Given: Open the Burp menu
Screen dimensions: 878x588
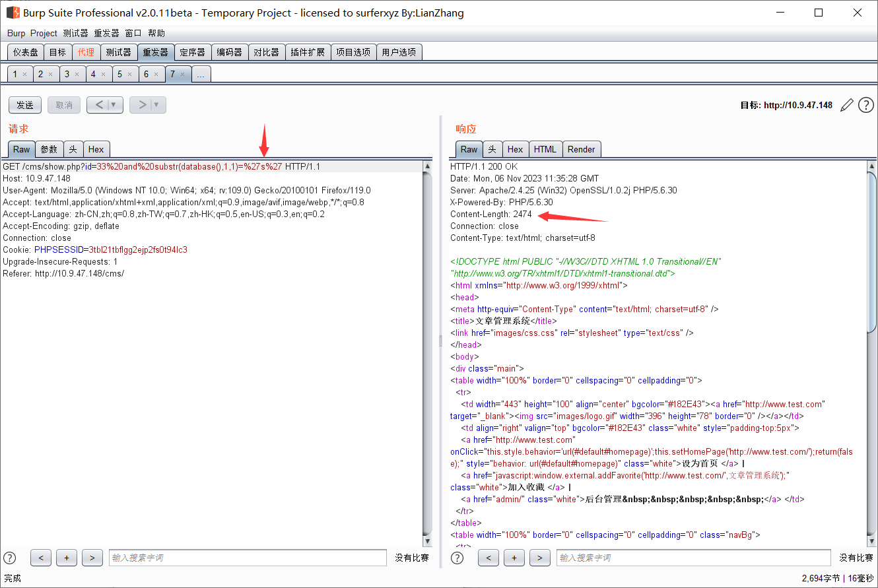Looking at the screenshot, I should pos(17,33).
